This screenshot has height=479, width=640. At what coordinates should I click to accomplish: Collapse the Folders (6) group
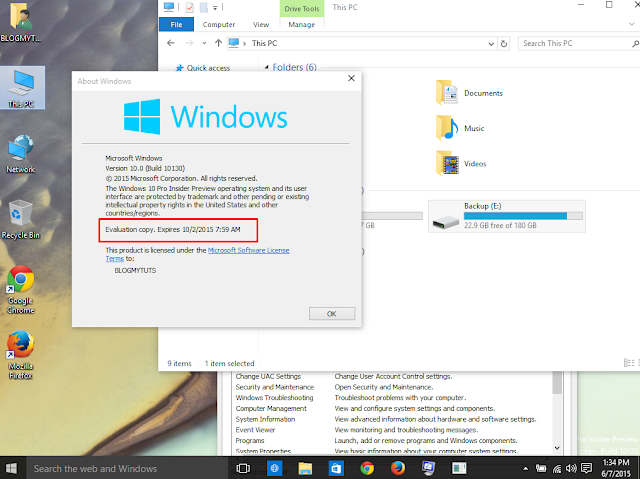click(x=267, y=67)
